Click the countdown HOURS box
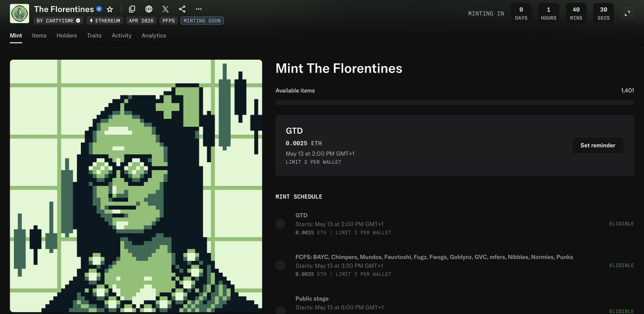This screenshot has width=644, height=314. [548, 13]
